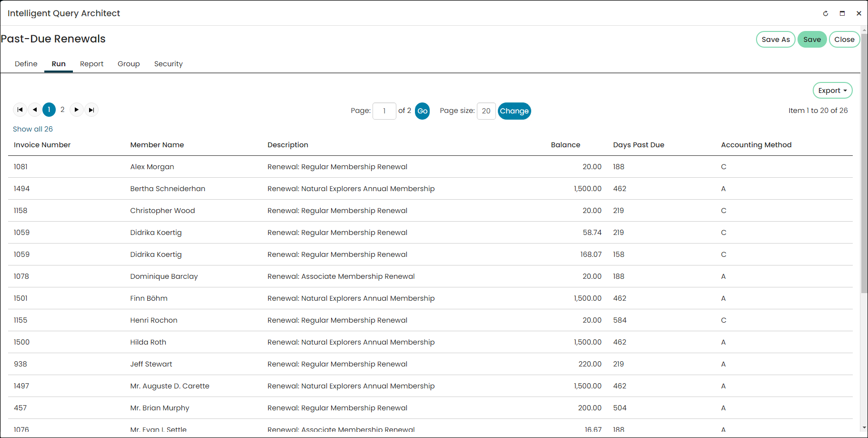
Task: Click the Save As button
Action: click(776, 40)
